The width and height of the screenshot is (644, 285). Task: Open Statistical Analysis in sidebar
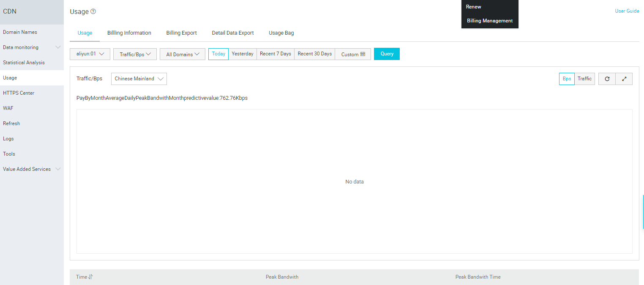coord(32,63)
